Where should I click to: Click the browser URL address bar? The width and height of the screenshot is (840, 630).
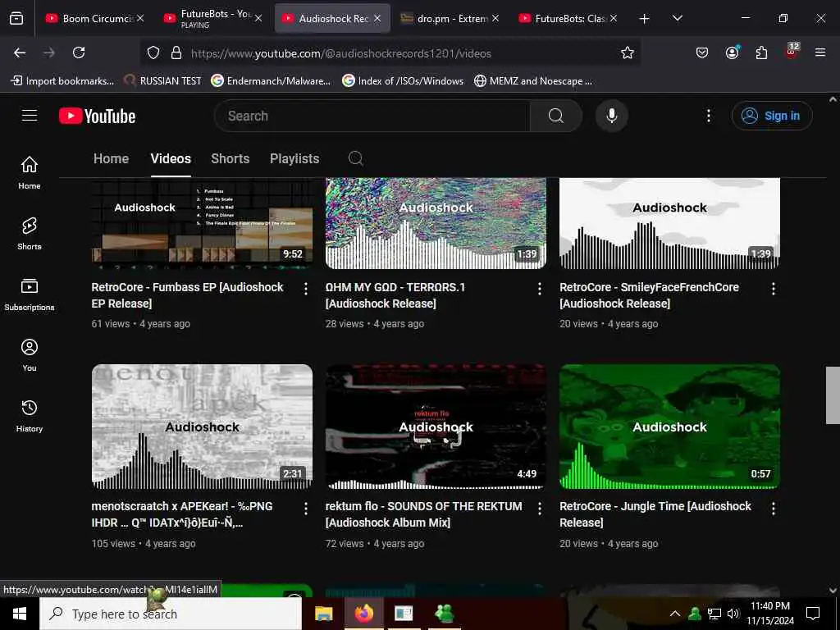390,53
